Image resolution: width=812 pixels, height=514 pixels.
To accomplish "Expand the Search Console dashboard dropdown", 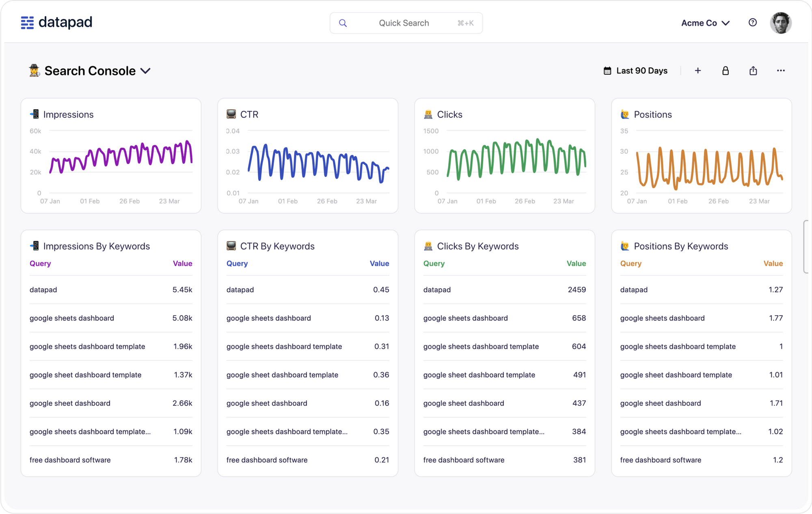I will coord(146,71).
